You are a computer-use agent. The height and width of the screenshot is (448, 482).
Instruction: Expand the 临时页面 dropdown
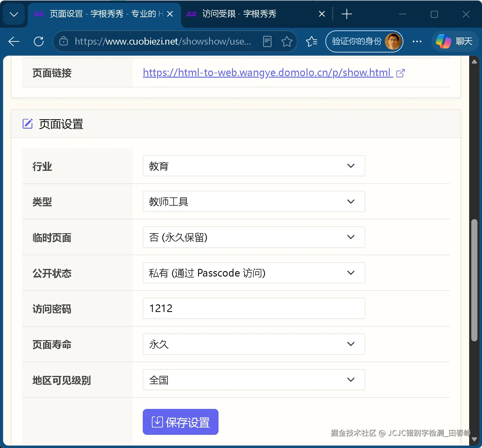(x=254, y=237)
